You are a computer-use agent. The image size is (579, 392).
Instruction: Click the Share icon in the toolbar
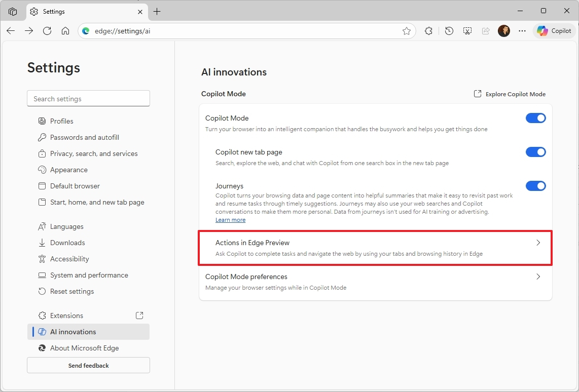point(485,31)
